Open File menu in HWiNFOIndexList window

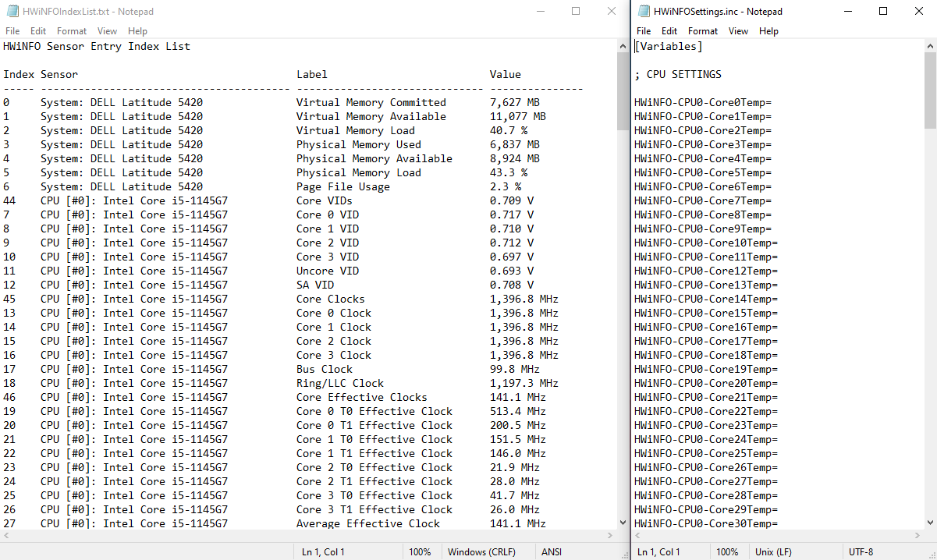[12, 31]
